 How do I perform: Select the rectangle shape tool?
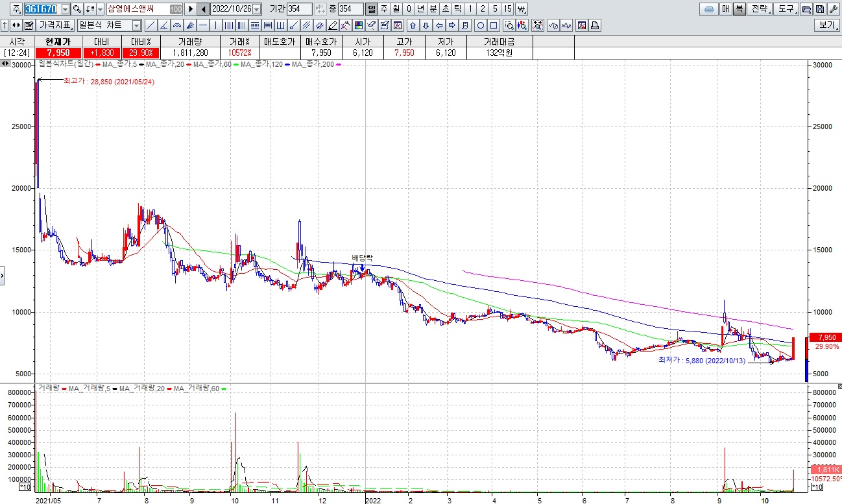tap(494, 25)
